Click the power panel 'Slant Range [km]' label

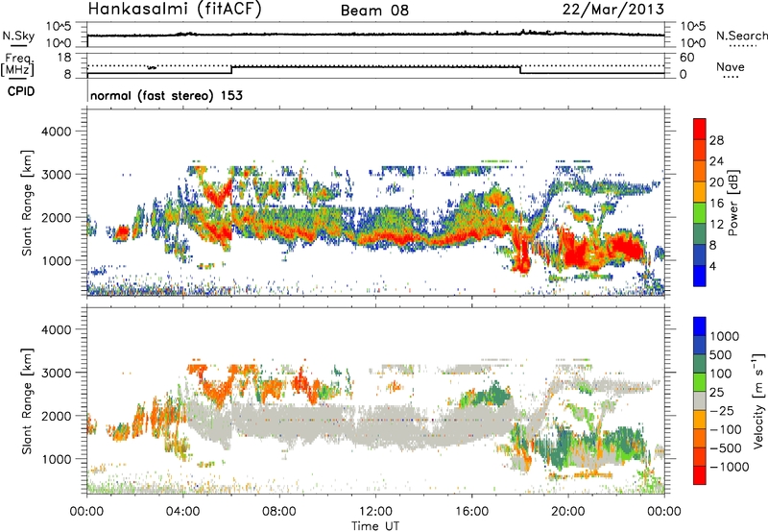[x=27, y=203]
